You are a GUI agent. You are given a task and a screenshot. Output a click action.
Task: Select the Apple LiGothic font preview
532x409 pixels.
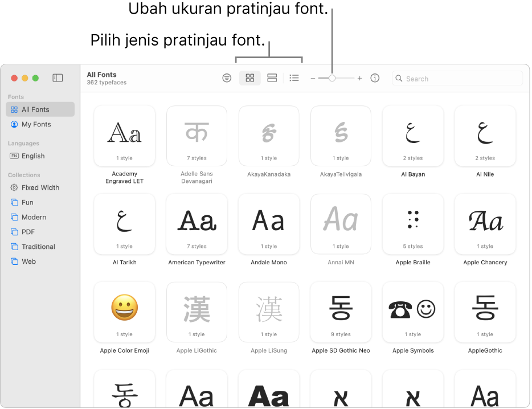(x=197, y=312)
